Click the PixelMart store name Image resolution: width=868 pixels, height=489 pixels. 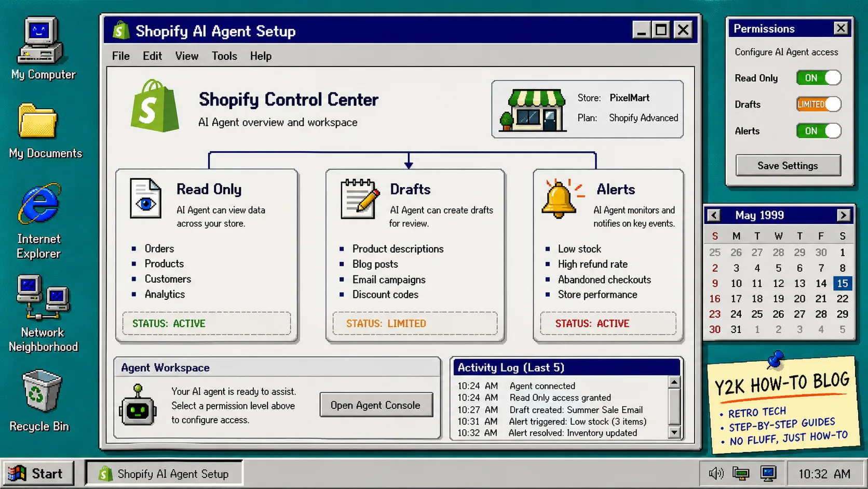point(629,98)
